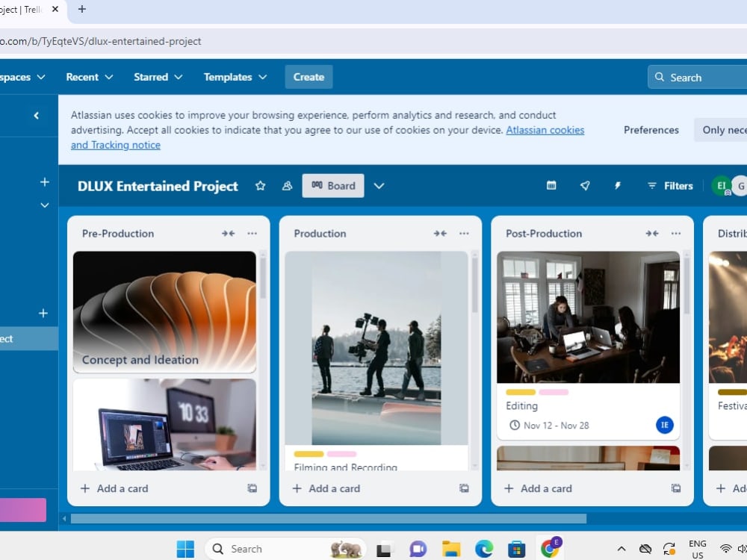This screenshot has width=747, height=560.
Task: Focus the Trello Search field
Action: tap(698, 77)
